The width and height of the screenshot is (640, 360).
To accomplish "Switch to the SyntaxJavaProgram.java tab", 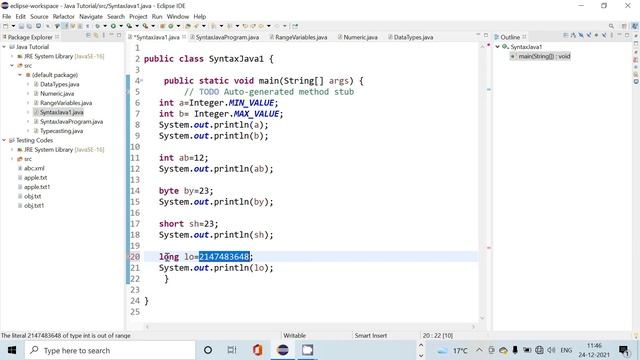I will click(x=227, y=37).
